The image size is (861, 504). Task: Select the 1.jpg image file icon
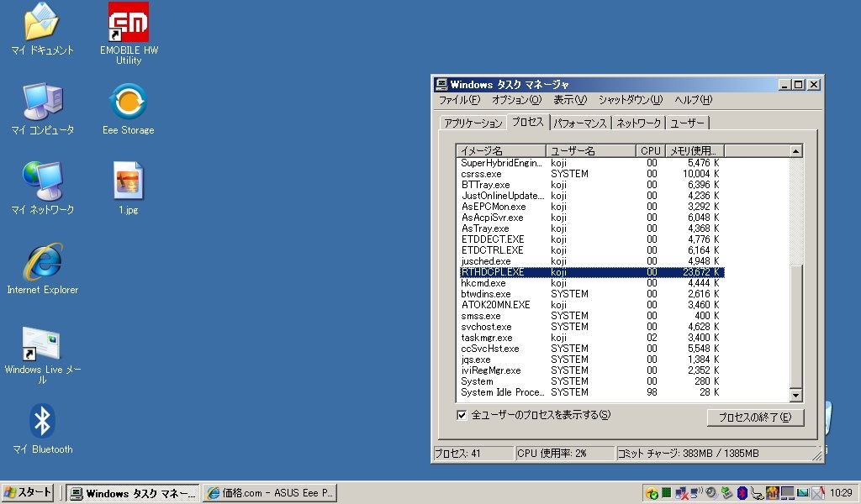129,188
